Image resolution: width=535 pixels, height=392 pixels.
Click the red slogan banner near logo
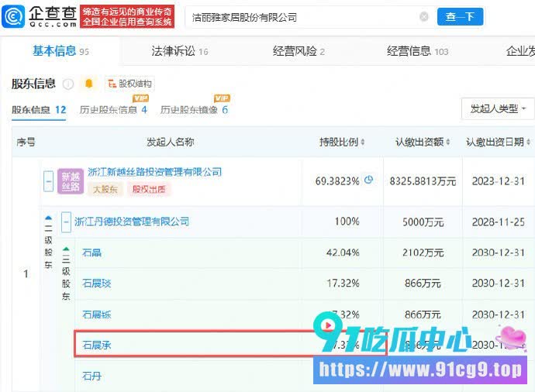(x=127, y=16)
